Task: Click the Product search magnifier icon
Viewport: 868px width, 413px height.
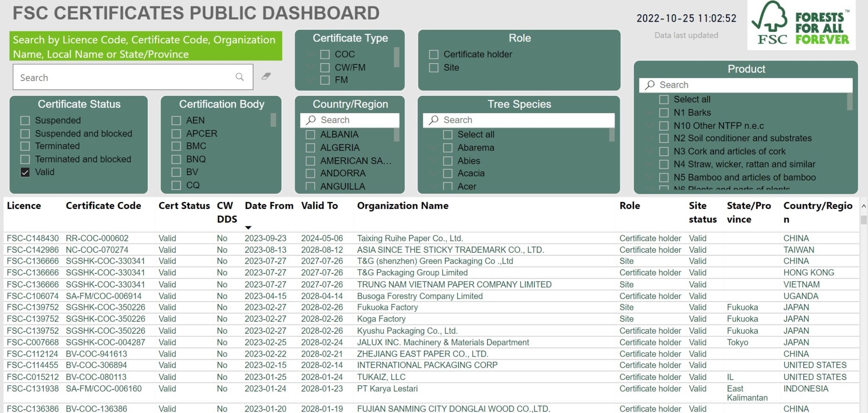Action: point(650,85)
